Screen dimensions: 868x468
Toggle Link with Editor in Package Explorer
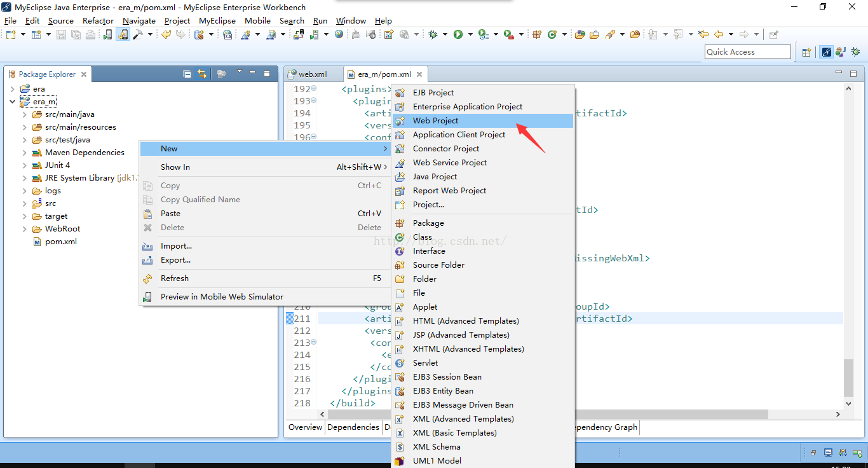(x=202, y=74)
